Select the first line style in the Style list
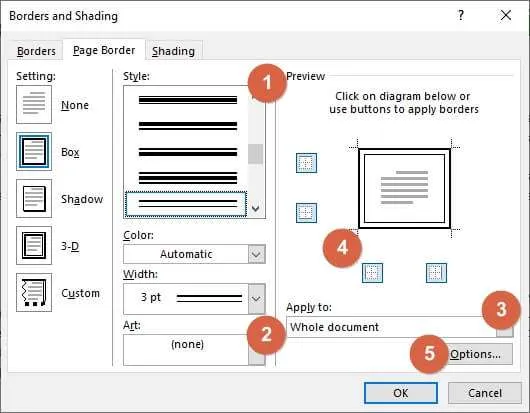 [188, 100]
